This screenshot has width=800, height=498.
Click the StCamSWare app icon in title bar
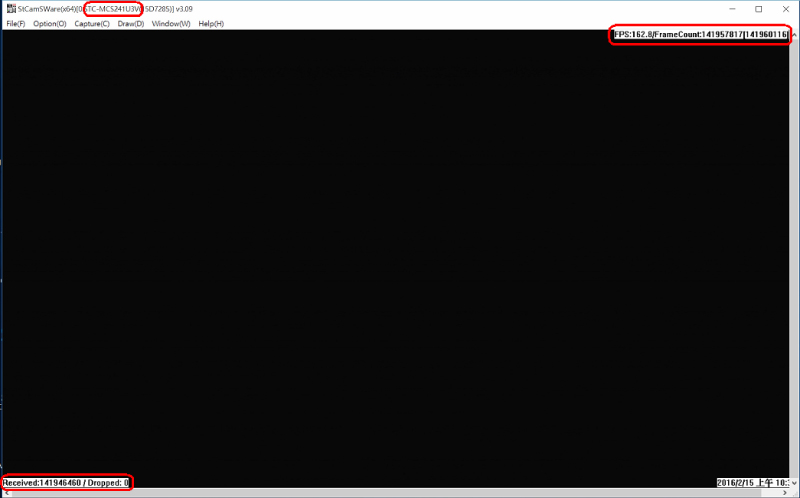pyautogui.click(x=9, y=9)
